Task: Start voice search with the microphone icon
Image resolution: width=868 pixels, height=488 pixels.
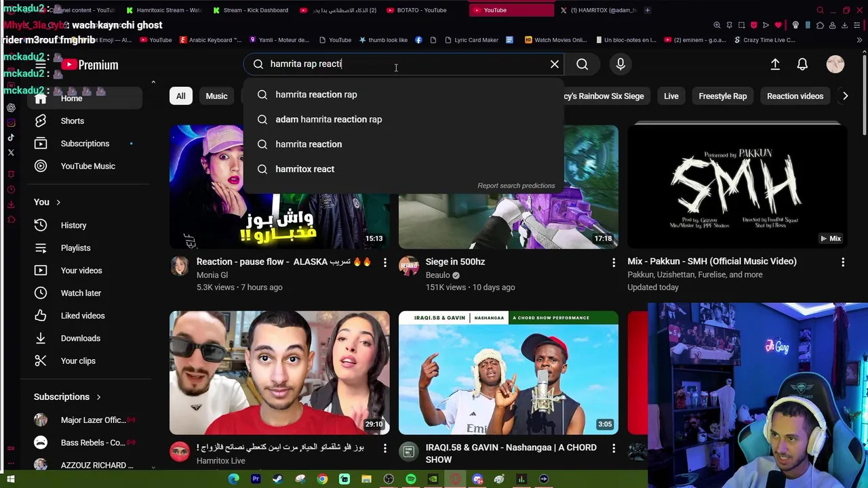Action: pos(620,64)
